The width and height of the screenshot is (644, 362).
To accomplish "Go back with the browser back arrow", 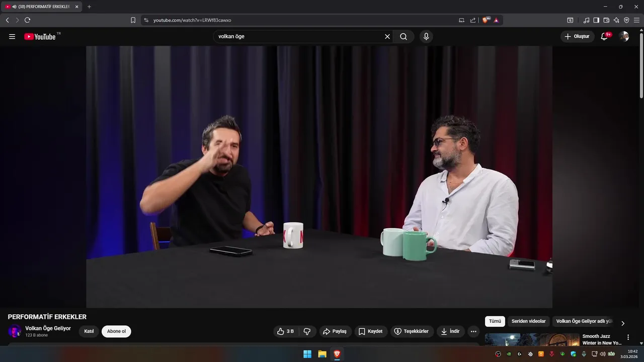I will pos(7,20).
